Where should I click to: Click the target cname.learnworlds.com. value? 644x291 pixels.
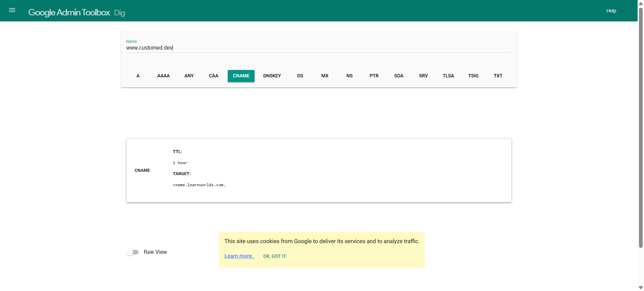[199, 185]
